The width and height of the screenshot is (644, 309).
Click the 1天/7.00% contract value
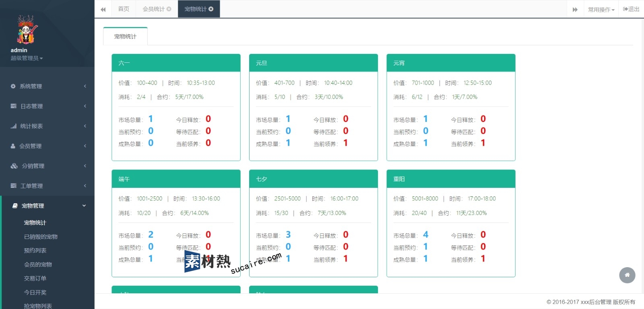(464, 97)
